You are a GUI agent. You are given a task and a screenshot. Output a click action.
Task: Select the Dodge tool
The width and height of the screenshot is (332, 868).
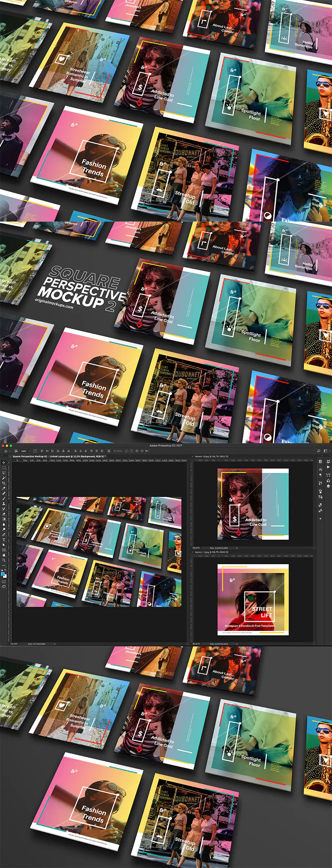coord(4,529)
